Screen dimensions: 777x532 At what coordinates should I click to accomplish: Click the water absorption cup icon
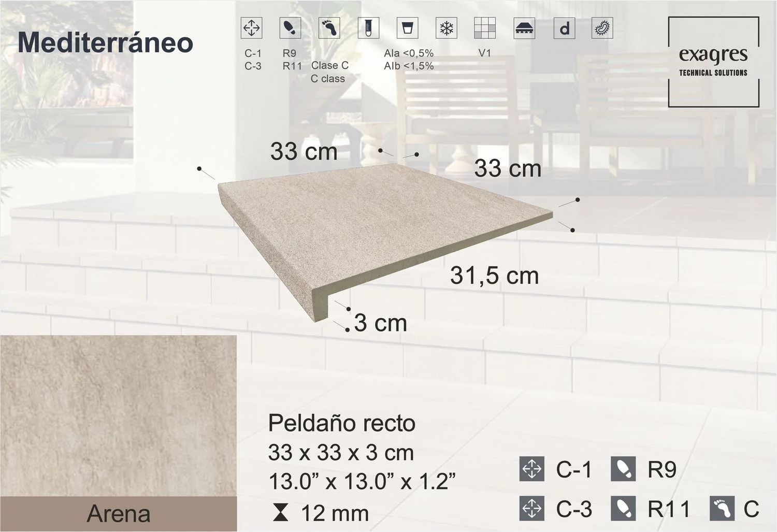point(407,28)
